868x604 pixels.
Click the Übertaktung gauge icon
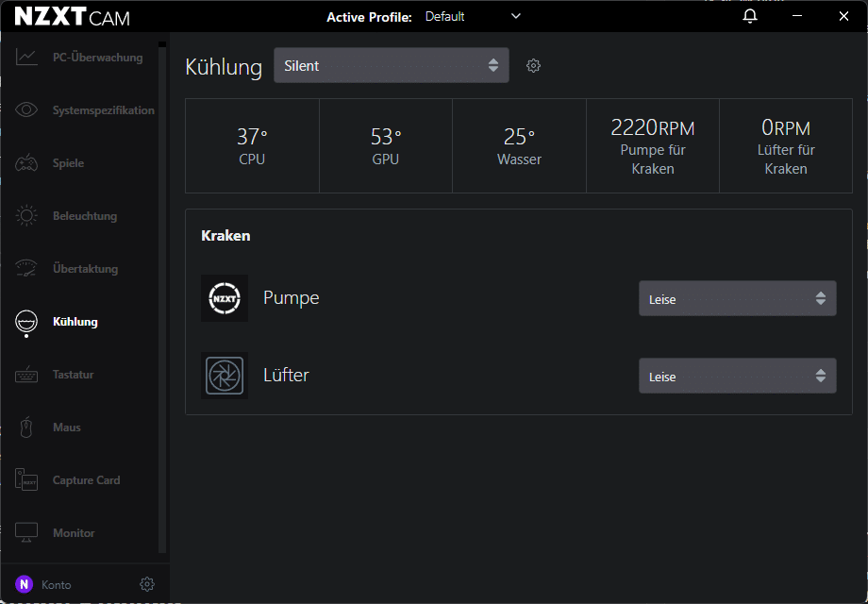(26, 269)
